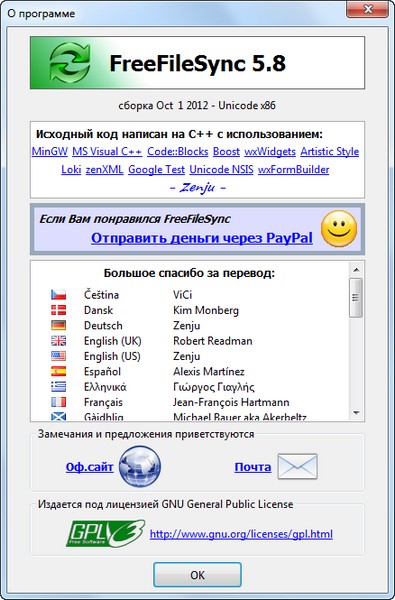Click the Spanish flag icon
This screenshot has width=395, height=600.
[59, 371]
